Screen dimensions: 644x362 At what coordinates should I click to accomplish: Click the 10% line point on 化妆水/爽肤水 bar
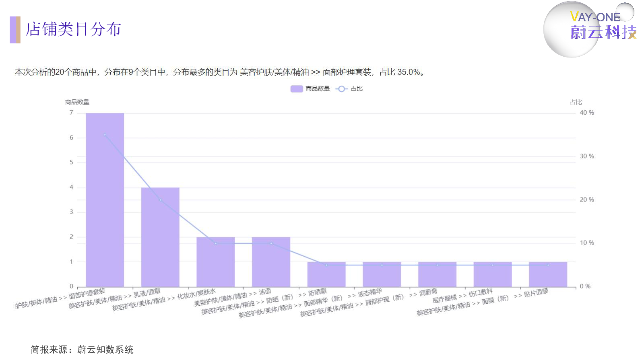pos(215,243)
